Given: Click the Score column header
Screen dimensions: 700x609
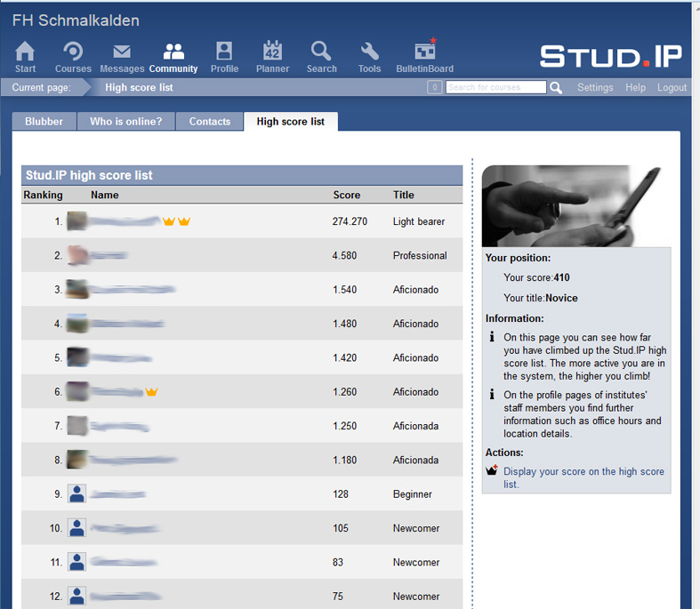Looking at the screenshot, I should [346, 195].
